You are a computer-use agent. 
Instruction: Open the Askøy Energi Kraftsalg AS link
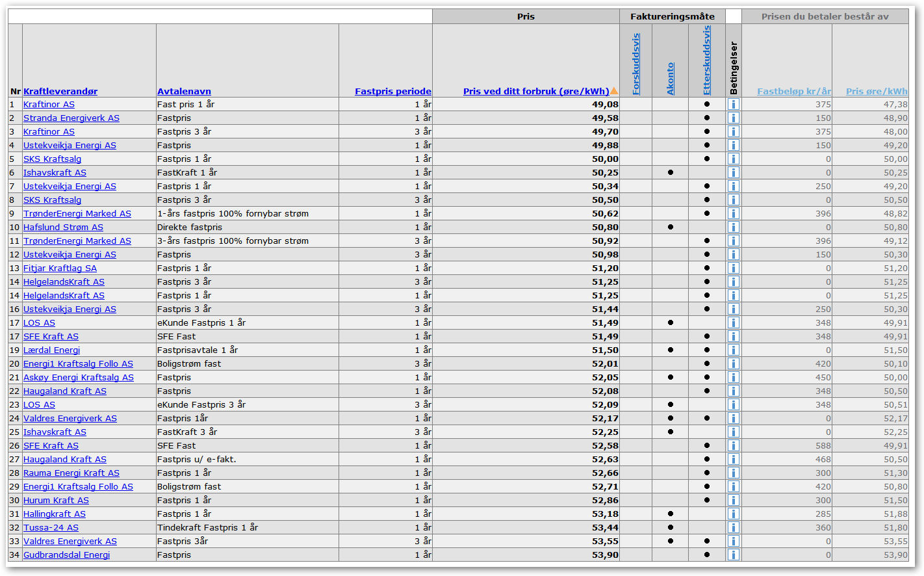(x=79, y=377)
